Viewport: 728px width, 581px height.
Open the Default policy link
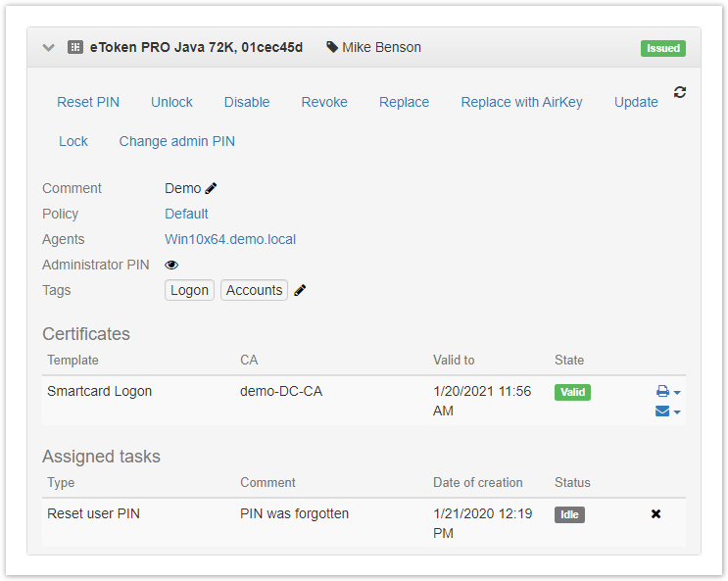(x=186, y=214)
